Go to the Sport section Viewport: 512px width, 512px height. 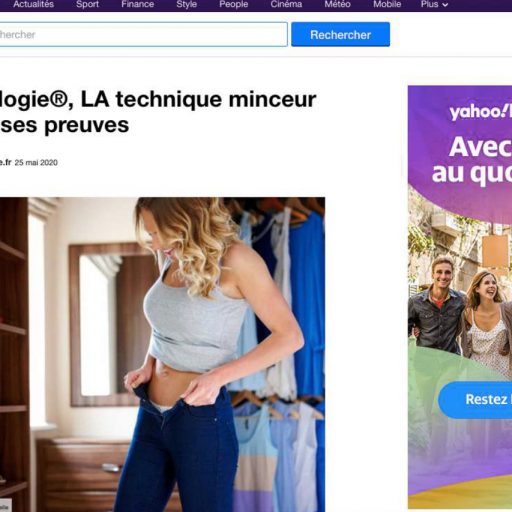87,4
